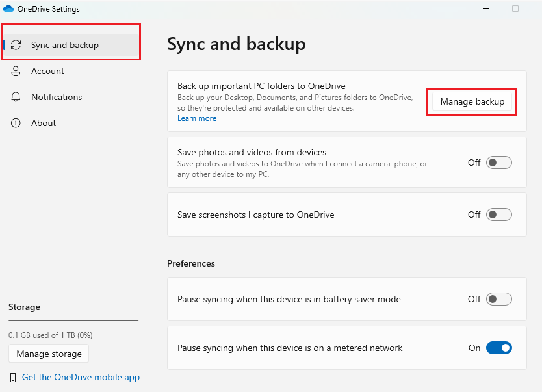Enable saving photos and videos from devices

(499, 163)
